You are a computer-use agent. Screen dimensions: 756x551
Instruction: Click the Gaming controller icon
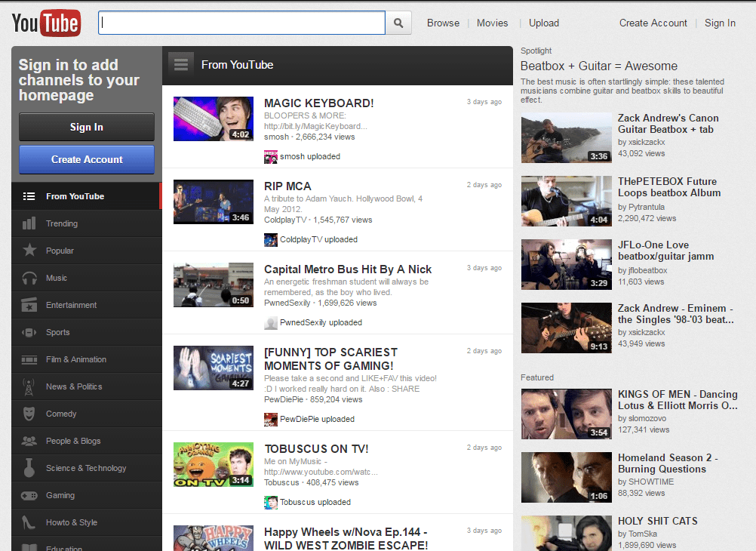pyautogui.click(x=29, y=495)
